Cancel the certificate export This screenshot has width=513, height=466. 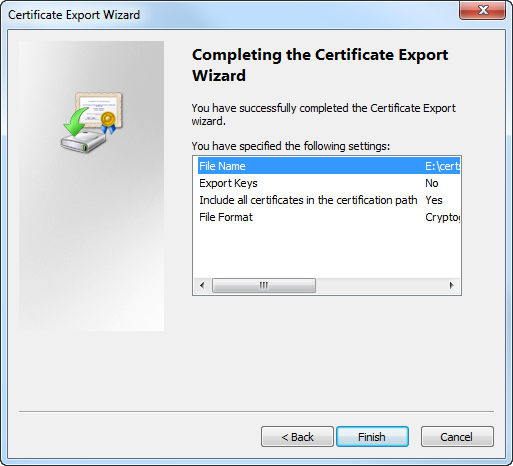[x=457, y=437]
